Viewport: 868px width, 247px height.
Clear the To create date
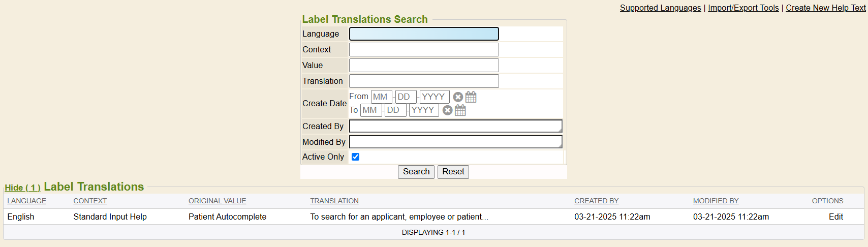pyautogui.click(x=447, y=110)
